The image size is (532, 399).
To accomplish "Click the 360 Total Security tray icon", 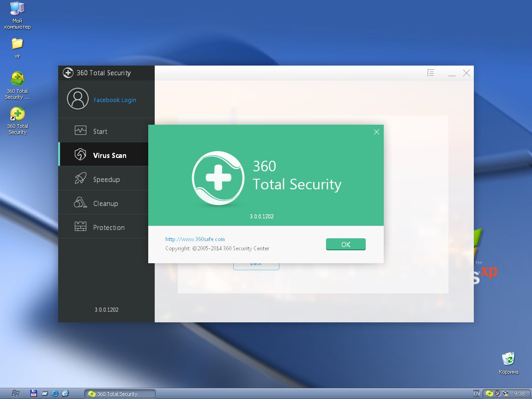I will [489, 393].
